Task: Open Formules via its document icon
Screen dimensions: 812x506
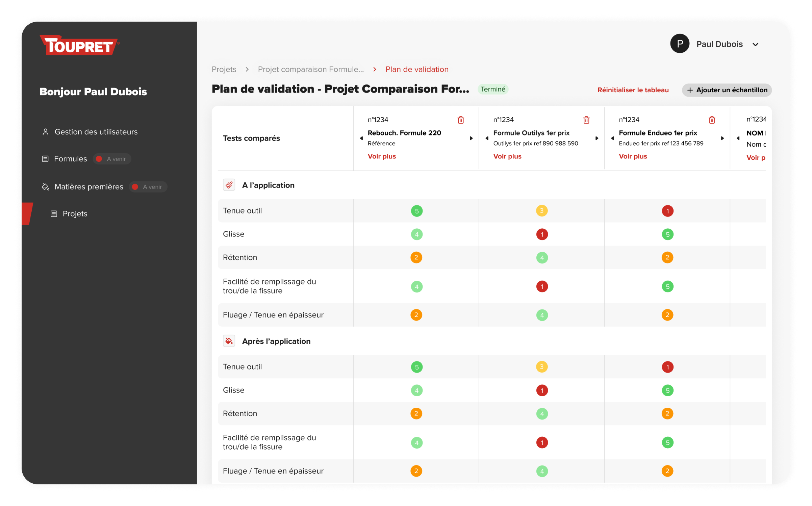Action: pyautogui.click(x=45, y=158)
